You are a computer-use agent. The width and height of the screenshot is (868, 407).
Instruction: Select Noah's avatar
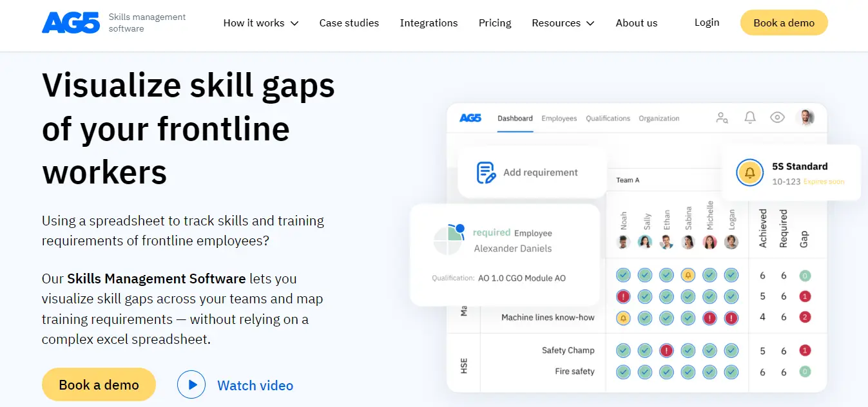pyautogui.click(x=622, y=242)
